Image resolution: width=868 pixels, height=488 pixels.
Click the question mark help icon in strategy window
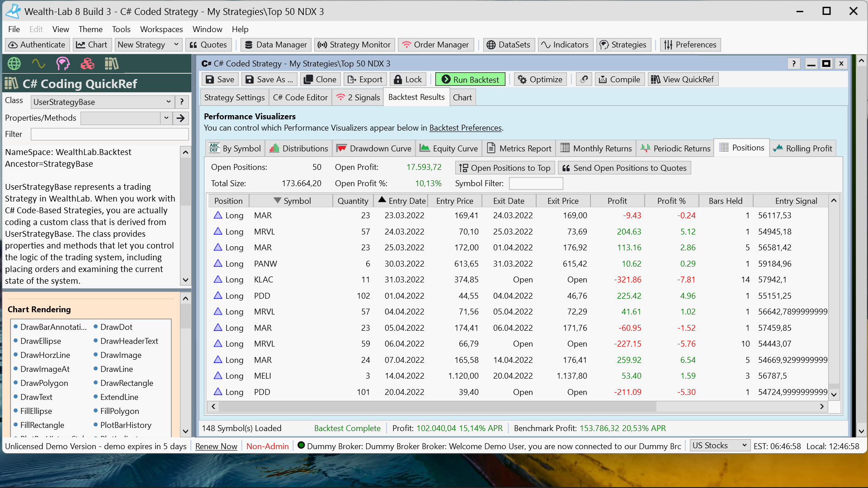[794, 64]
